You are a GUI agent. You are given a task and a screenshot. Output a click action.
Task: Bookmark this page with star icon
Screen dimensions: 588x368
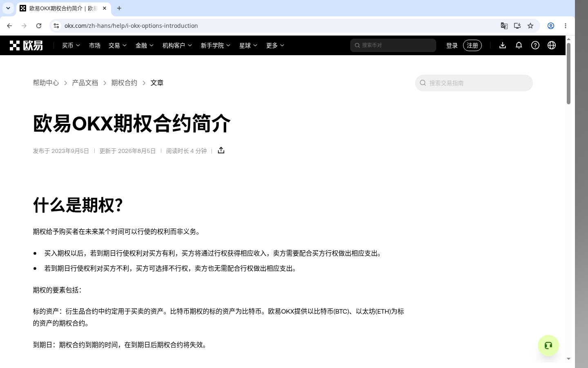[530, 26]
